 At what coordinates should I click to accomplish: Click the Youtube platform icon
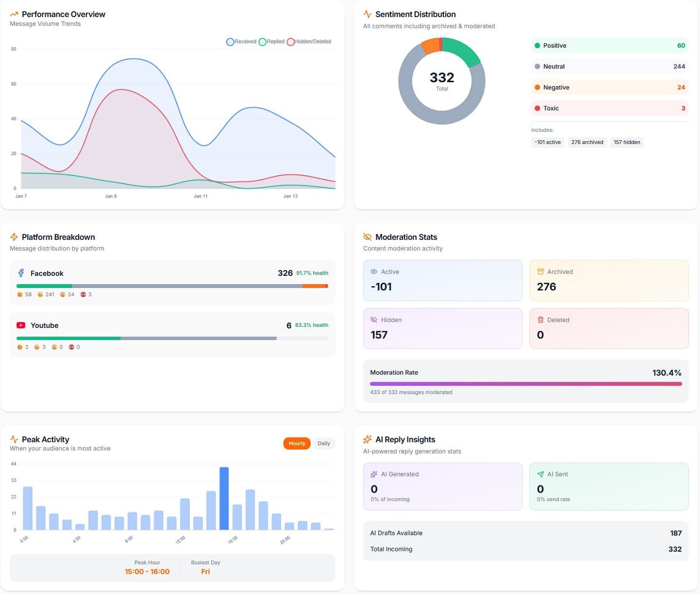click(20, 325)
